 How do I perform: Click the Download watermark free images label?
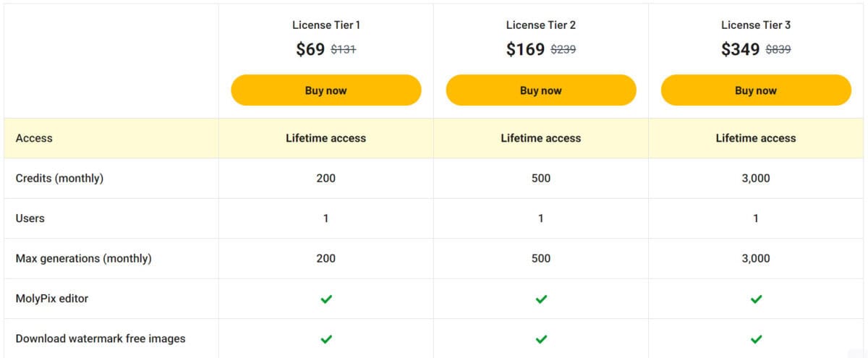(x=101, y=338)
